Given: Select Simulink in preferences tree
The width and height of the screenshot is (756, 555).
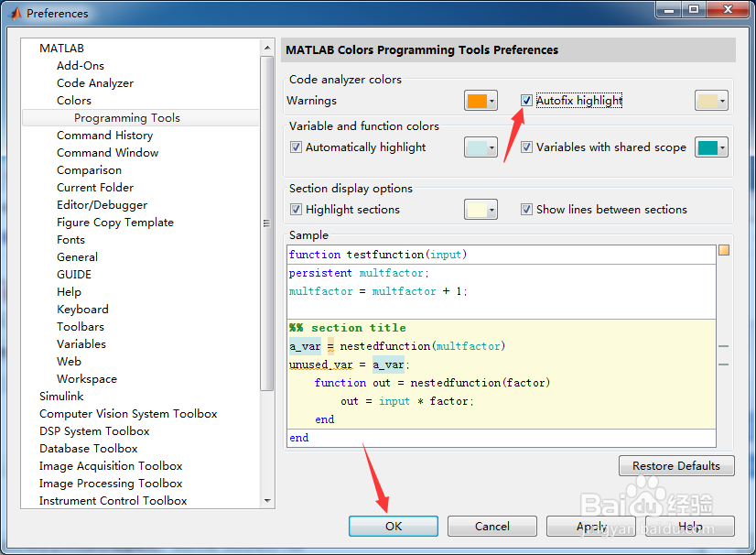Looking at the screenshot, I should [61, 397].
